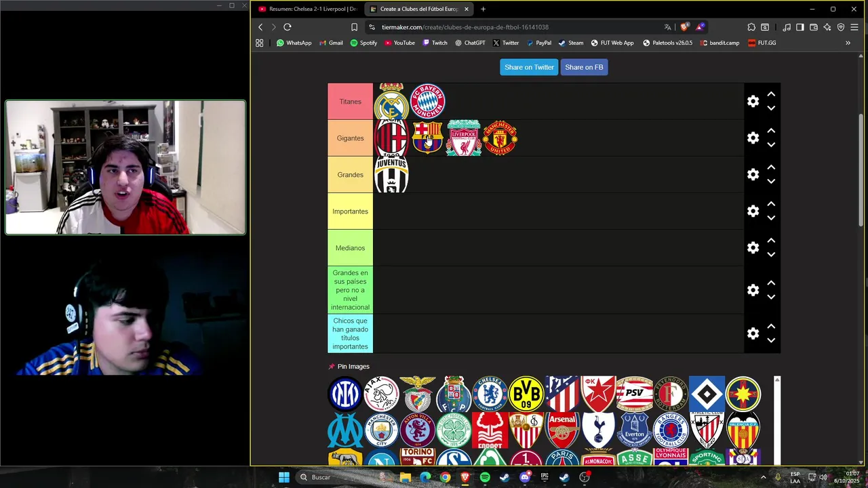Open the WhatsApp bookmark
The height and width of the screenshot is (488, 868).
[294, 43]
